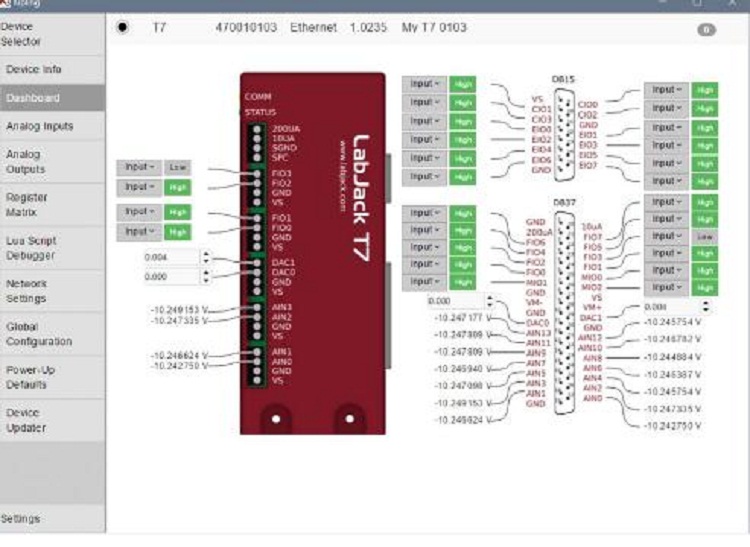
Task: Toggle the Low state button beside DB37 FIO3
Action: click(x=706, y=236)
